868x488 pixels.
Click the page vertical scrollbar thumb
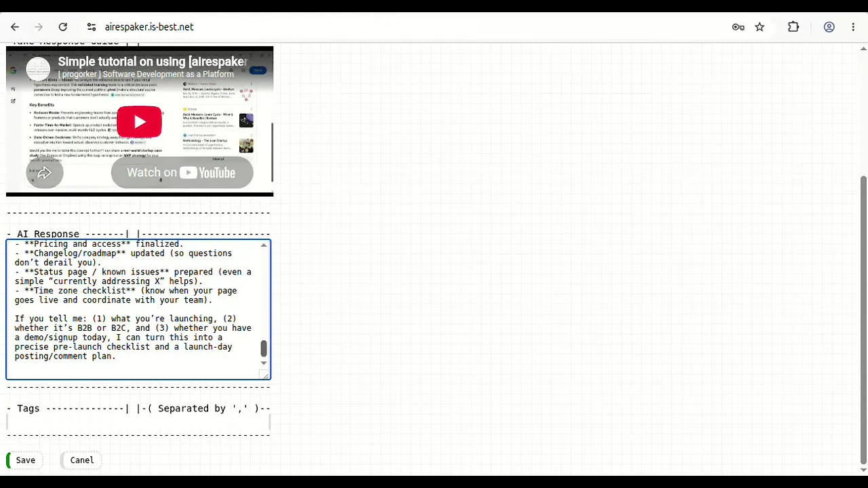(863, 319)
